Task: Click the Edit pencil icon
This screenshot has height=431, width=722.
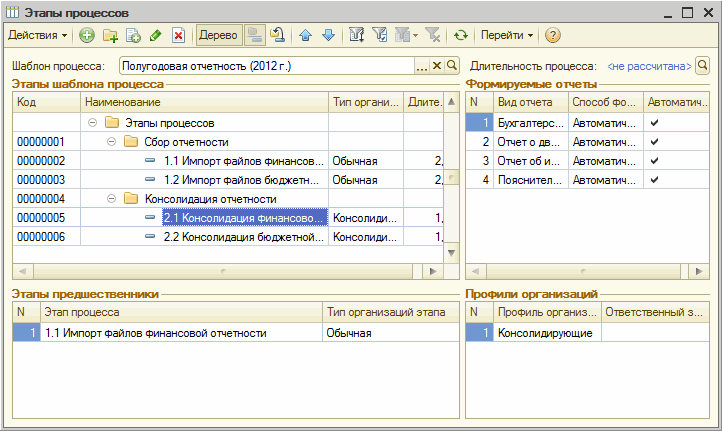Action: (x=155, y=35)
